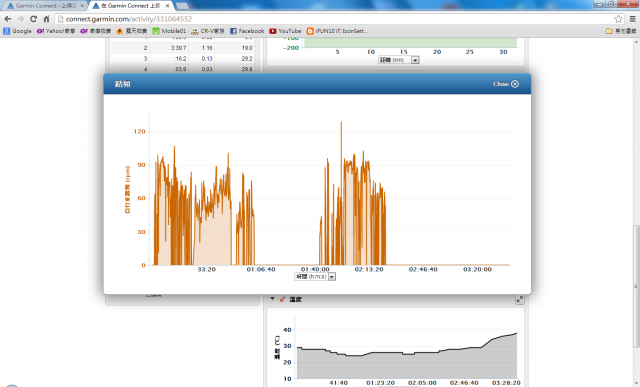Click the scrollbar up arrow

pyautogui.click(x=636, y=42)
